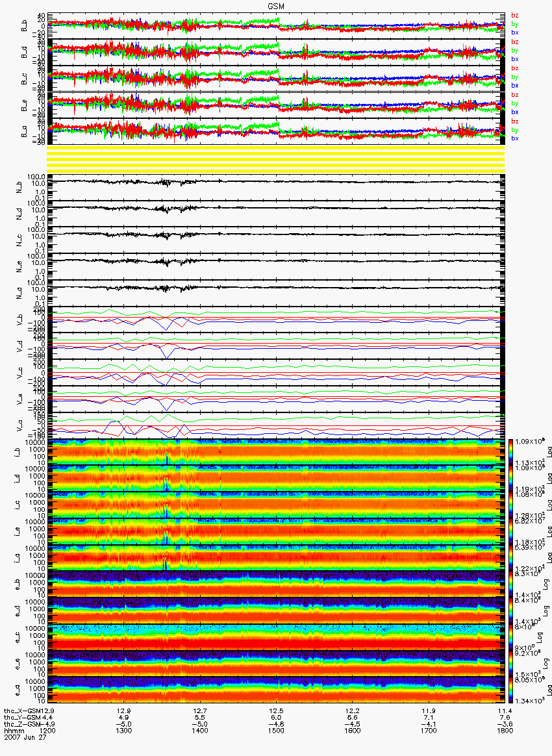This screenshot has height=756, width=552.
Task: Click the thc_X-GSM row label
Action: pyautogui.click(x=23, y=711)
